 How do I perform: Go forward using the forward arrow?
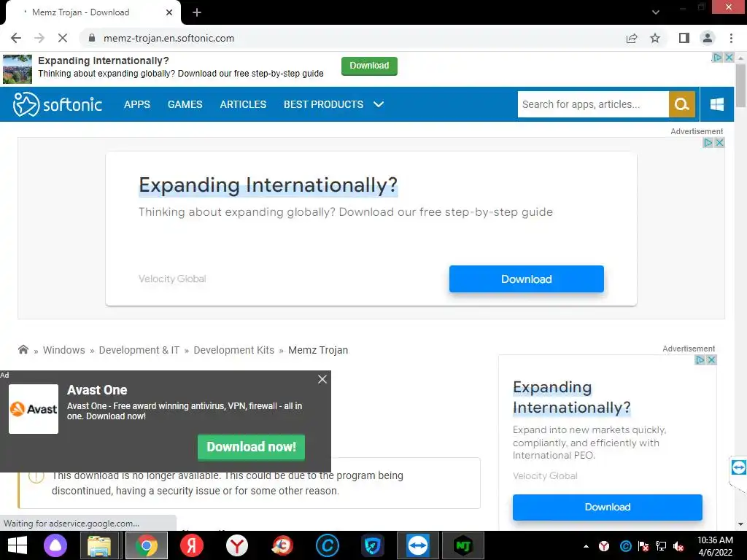tap(39, 38)
